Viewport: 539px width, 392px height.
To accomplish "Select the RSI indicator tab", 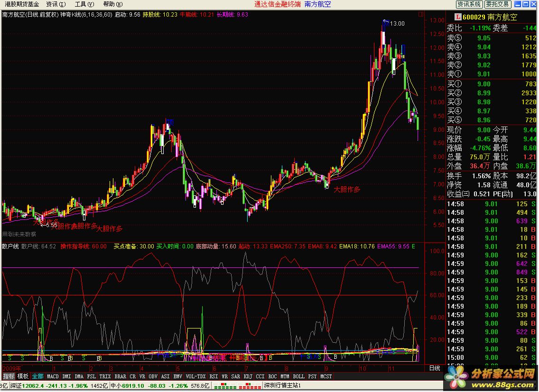I will 214,376.
